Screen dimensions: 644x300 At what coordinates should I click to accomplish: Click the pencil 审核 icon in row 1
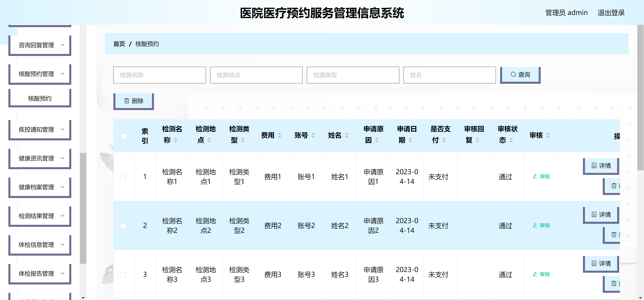tap(535, 177)
